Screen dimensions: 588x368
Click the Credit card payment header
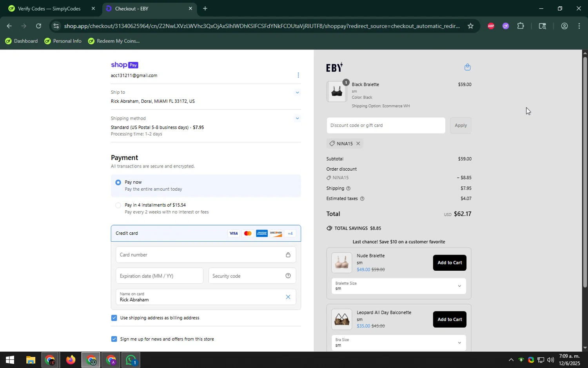[206, 233]
